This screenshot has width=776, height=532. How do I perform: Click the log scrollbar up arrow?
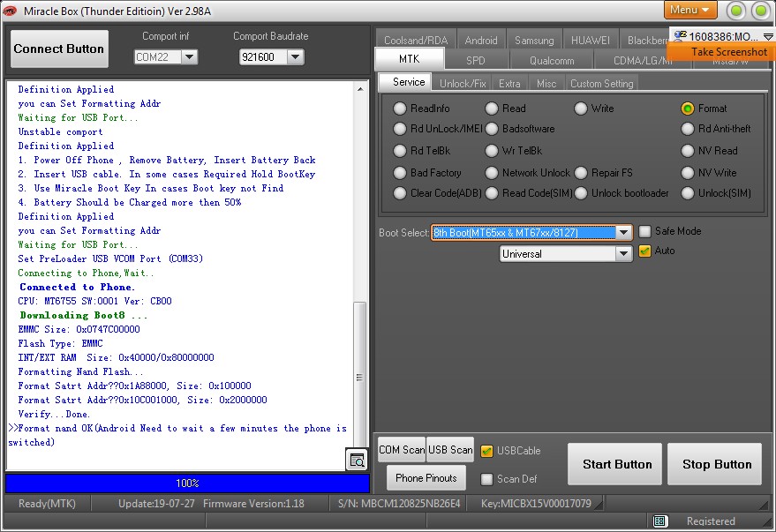coord(360,89)
